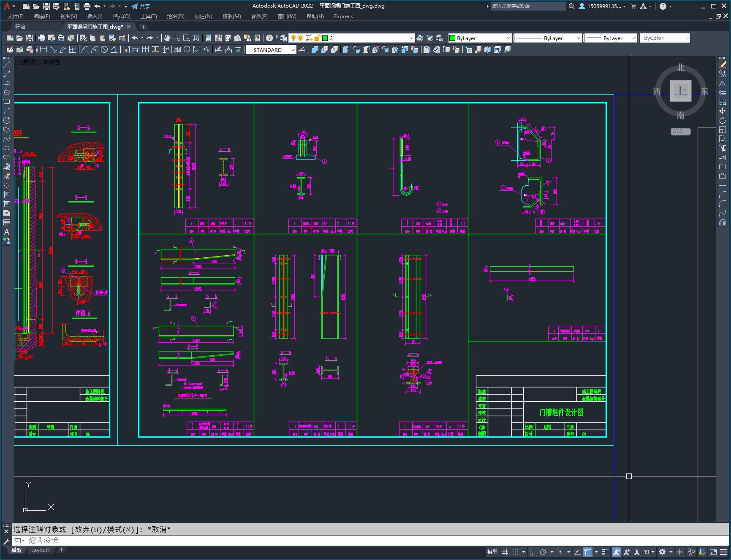Open the 标注(N) menu
This screenshot has width=731, height=560.
203,16
